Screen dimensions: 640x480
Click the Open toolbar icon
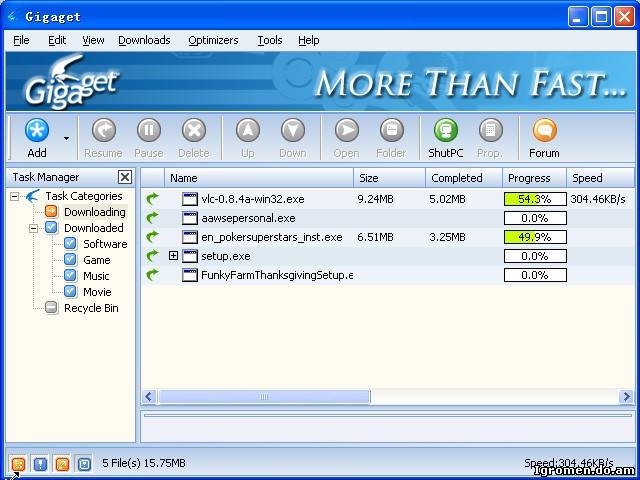347,131
